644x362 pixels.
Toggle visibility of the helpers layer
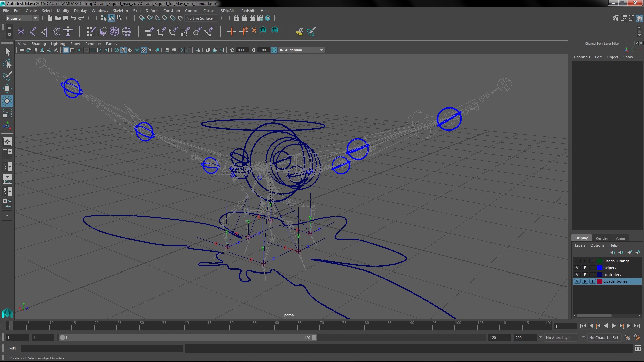pyautogui.click(x=577, y=268)
